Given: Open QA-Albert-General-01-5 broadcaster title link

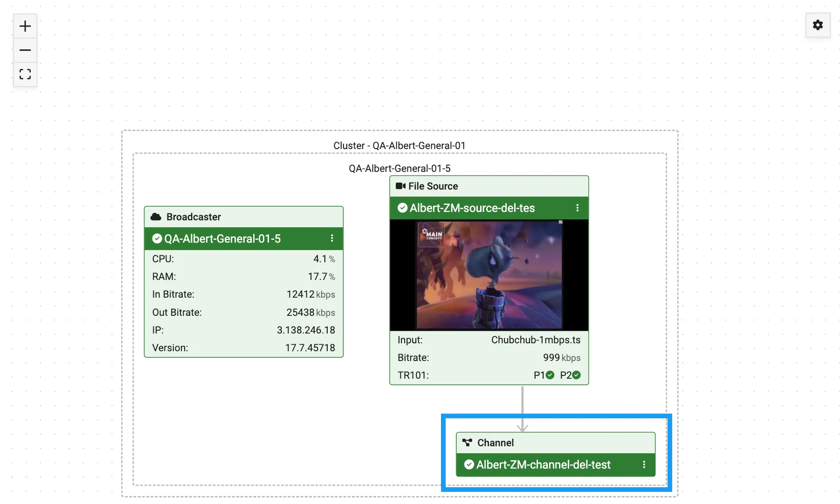Looking at the screenshot, I should coord(222,238).
